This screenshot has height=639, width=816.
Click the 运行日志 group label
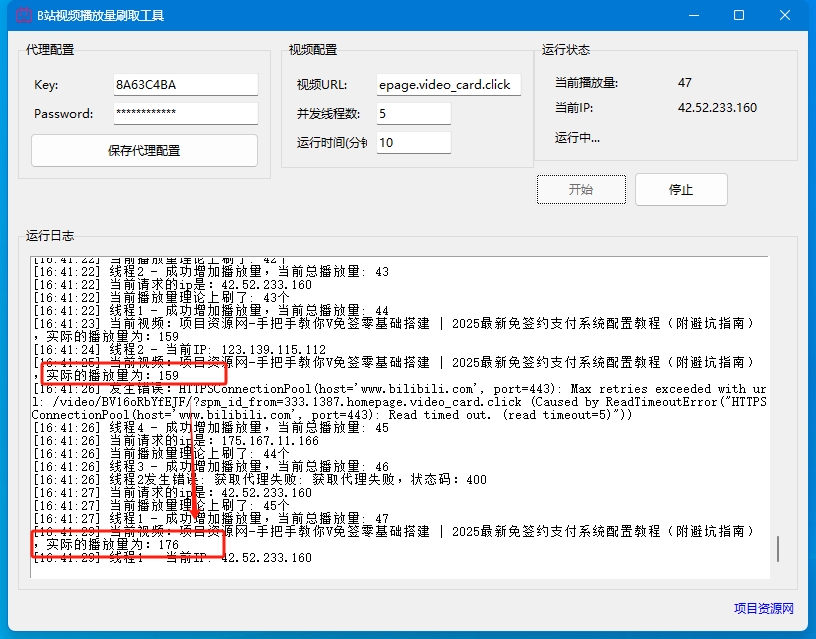tap(50, 236)
